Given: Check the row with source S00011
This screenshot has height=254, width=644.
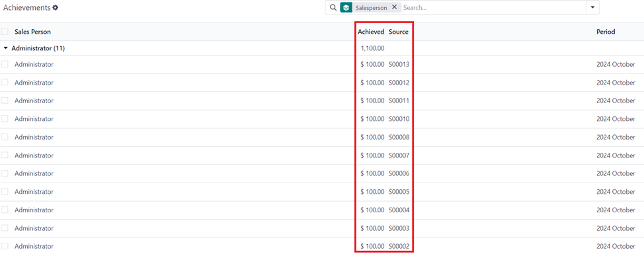Looking at the screenshot, I should [x=5, y=101].
